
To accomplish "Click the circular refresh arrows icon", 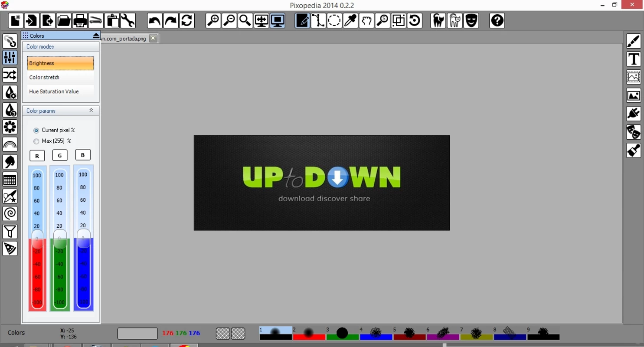I will 187,20.
